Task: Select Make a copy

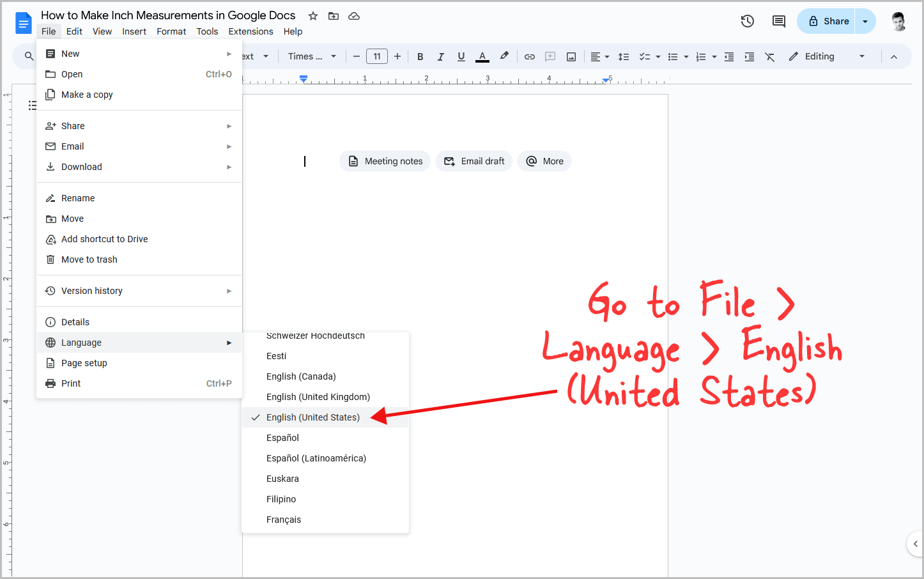Action: pyautogui.click(x=139, y=95)
